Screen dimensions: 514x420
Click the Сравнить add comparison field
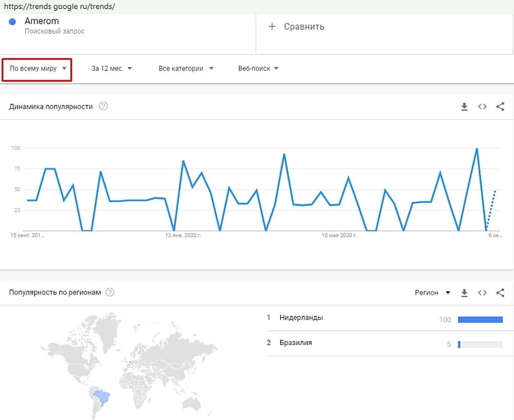click(x=304, y=26)
